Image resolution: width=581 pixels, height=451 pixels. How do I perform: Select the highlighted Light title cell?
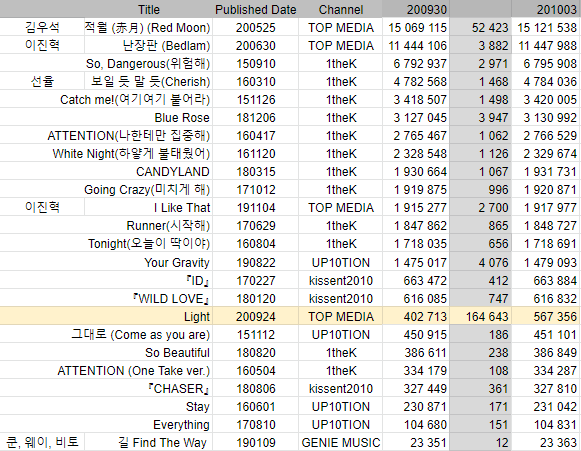pyautogui.click(x=197, y=316)
